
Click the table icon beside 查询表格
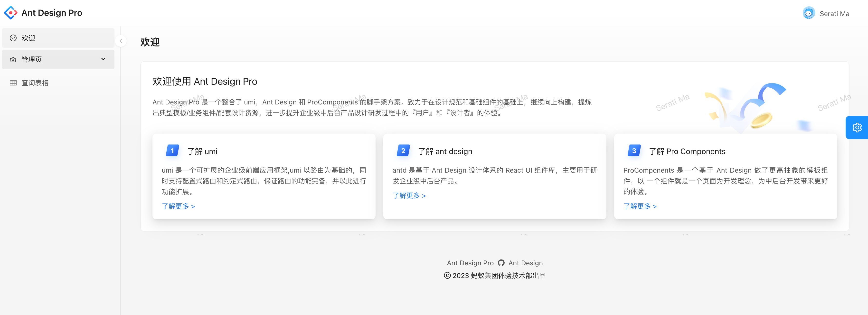13,83
